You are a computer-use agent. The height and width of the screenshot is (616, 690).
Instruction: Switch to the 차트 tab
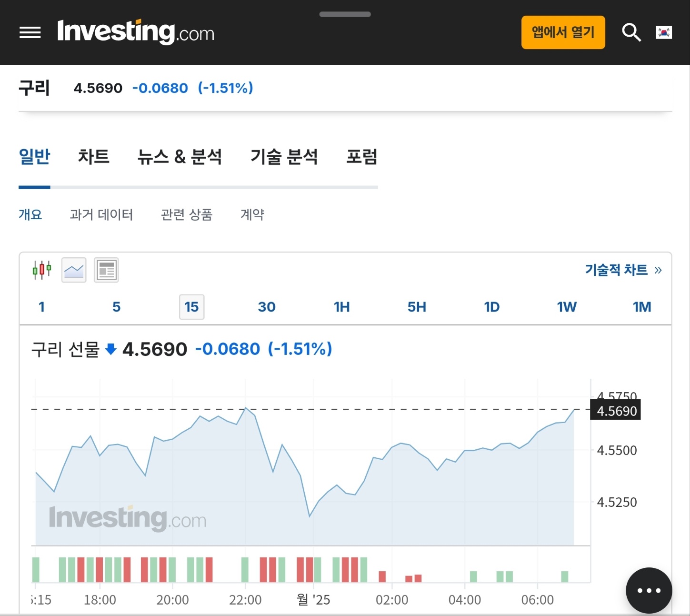(94, 156)
